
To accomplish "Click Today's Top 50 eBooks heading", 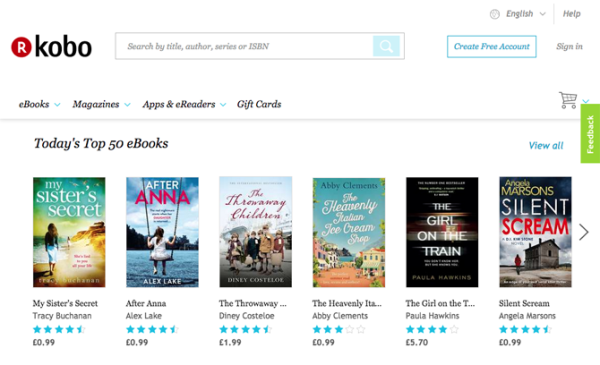I will coord(101,143).
